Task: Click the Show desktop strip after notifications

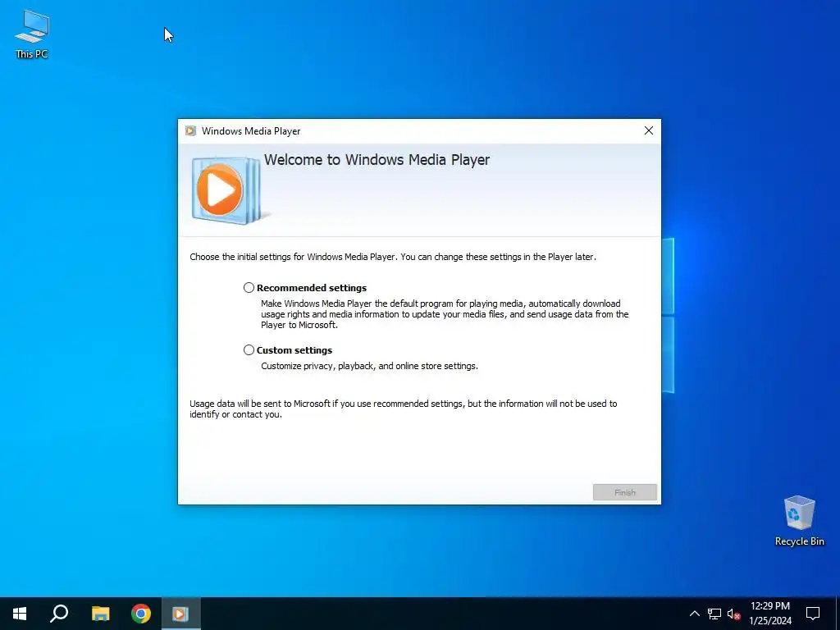Action: coord(838,614)
